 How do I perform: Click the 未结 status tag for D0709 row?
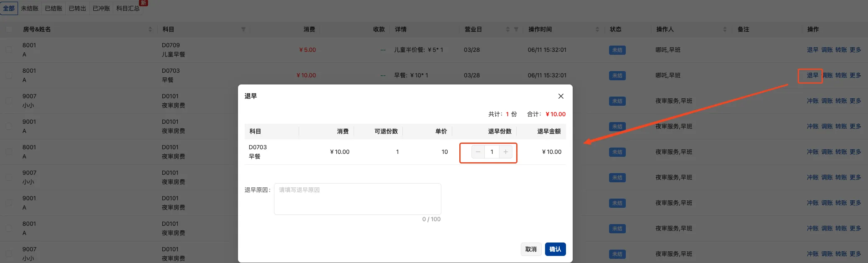coord(617,50)
